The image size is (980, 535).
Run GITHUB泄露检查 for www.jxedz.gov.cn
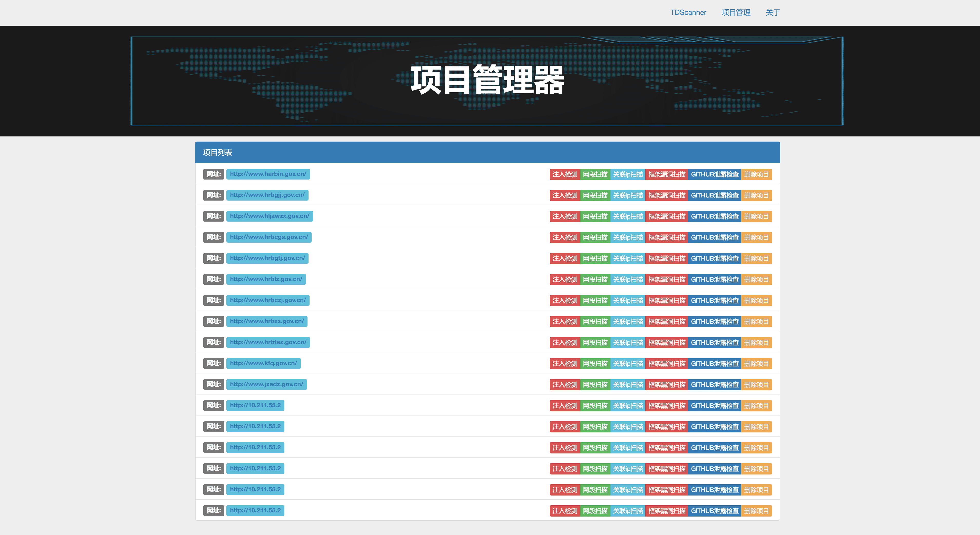click(x=714, y=385)
